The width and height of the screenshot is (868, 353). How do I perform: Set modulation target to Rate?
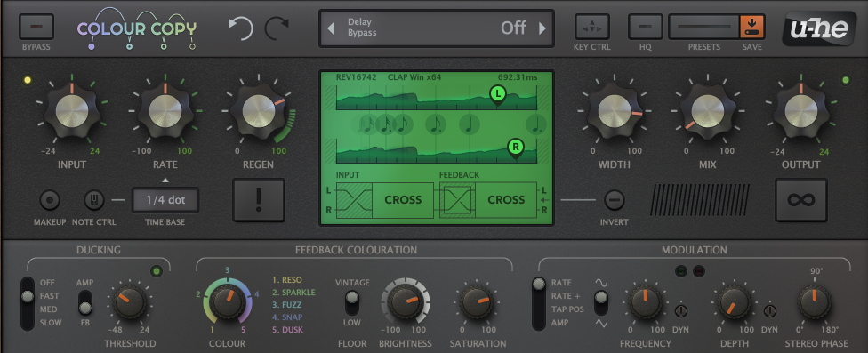561,283
